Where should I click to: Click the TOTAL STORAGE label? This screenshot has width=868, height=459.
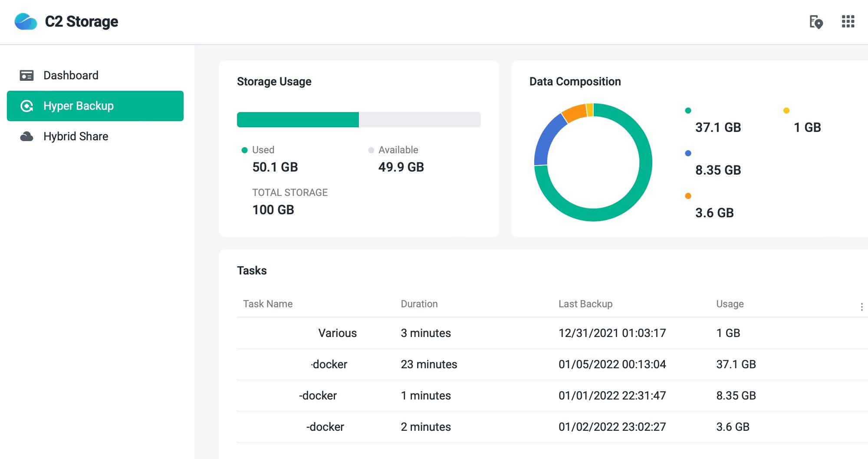coord(290,192)
